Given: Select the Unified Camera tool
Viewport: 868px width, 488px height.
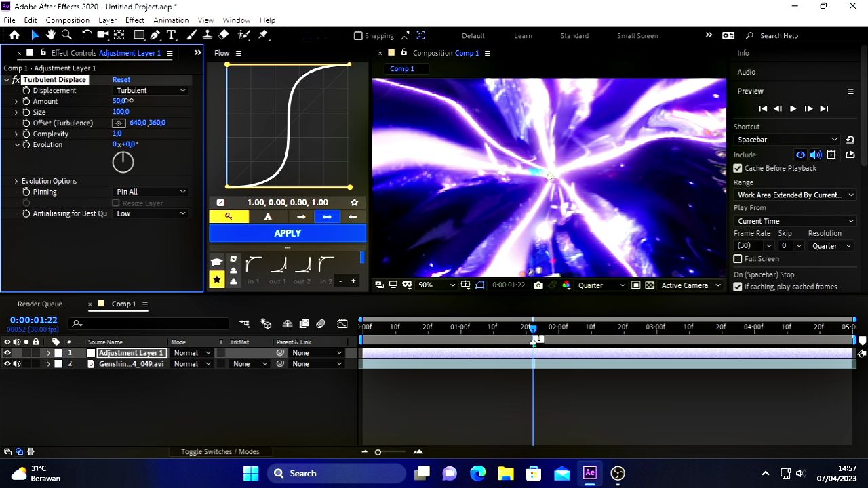Looking at the screenshot, I should tap(103, 35).
